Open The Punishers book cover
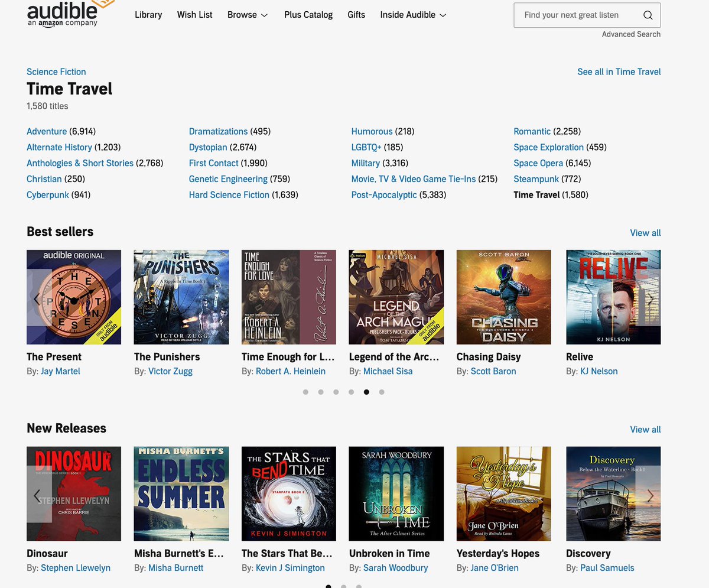 pyautogui.click(x=181, y=297)
